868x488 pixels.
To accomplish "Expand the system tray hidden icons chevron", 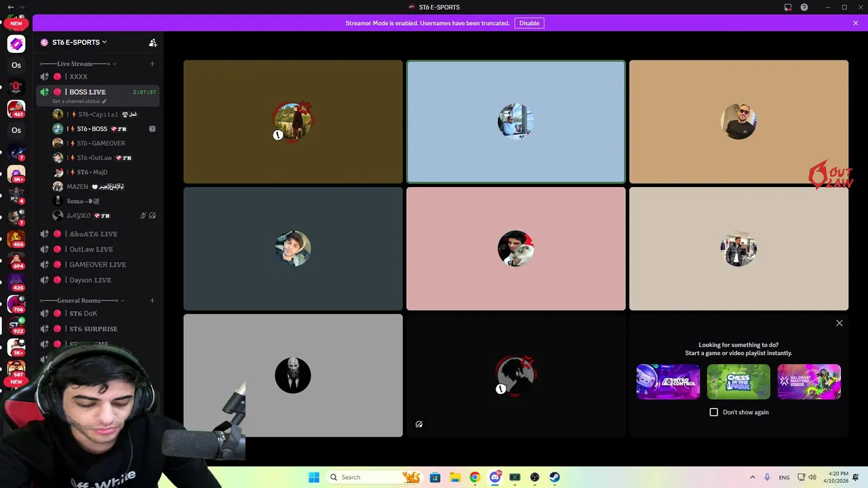I will pos(752,477).
